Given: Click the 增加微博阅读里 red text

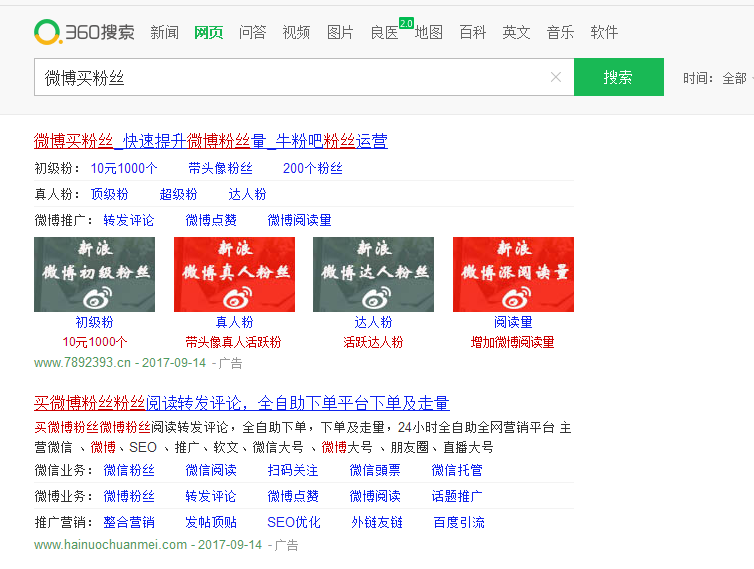Looking at the screenshot, I should pos(513,342).
